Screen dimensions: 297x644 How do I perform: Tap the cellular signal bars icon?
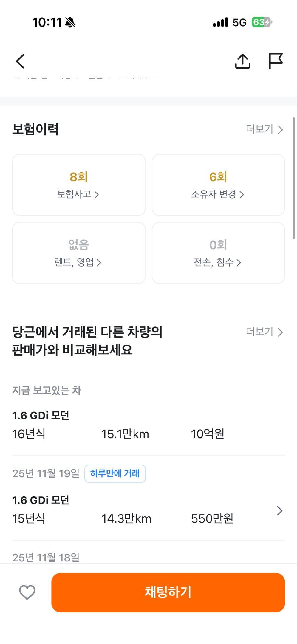(220, 22)
